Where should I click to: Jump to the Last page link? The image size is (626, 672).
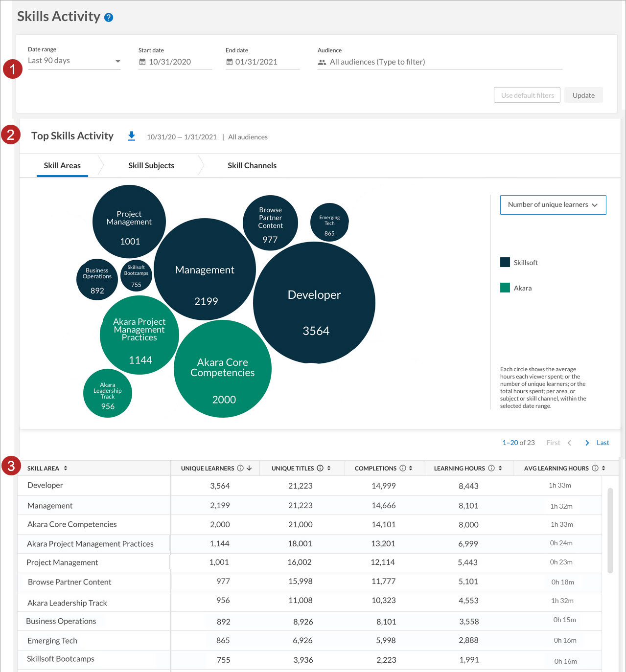click(x=603, y=443)
